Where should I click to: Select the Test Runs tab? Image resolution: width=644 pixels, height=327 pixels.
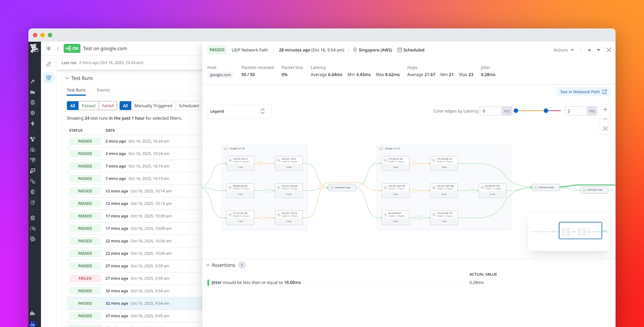(x=75, y=90)
